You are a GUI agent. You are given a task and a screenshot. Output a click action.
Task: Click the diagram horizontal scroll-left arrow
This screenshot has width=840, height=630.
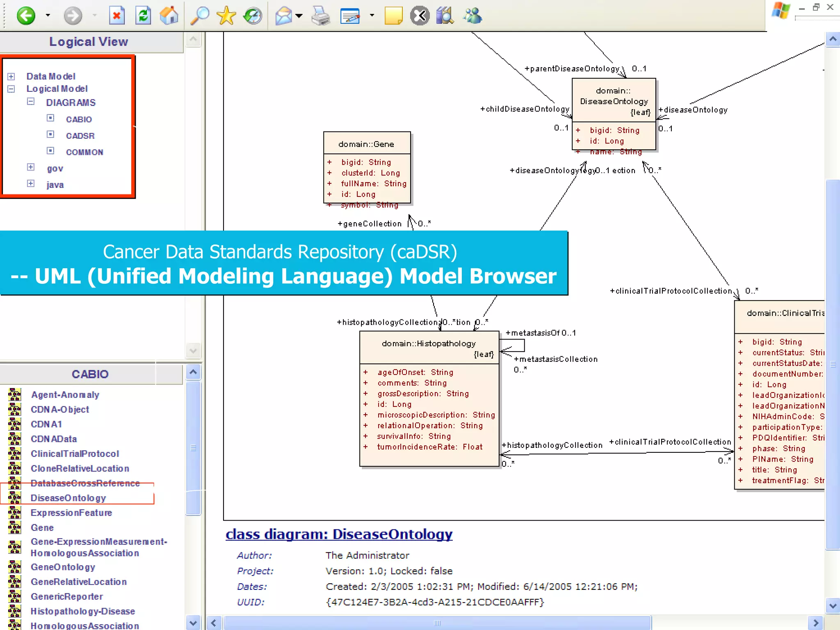(x=214, y=623)
